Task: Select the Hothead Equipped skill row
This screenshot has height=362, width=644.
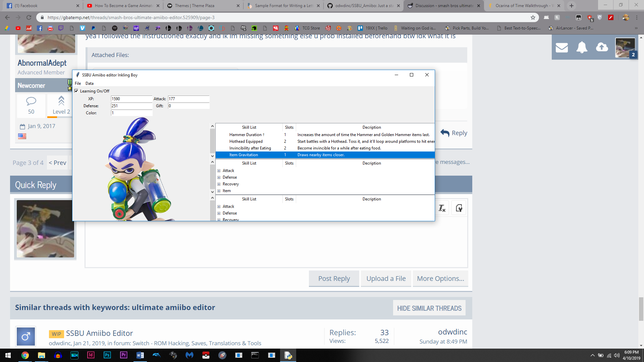Action: click(x=325, y=141)
